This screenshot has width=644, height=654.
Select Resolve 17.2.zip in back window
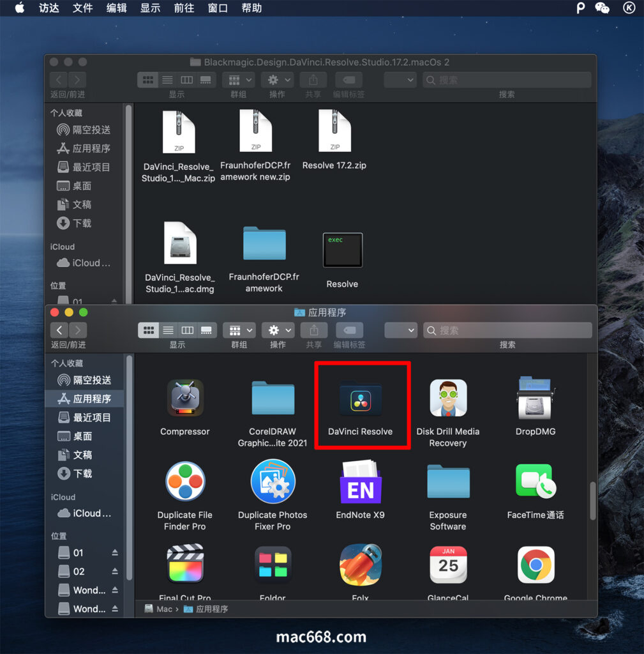point(334,130)
